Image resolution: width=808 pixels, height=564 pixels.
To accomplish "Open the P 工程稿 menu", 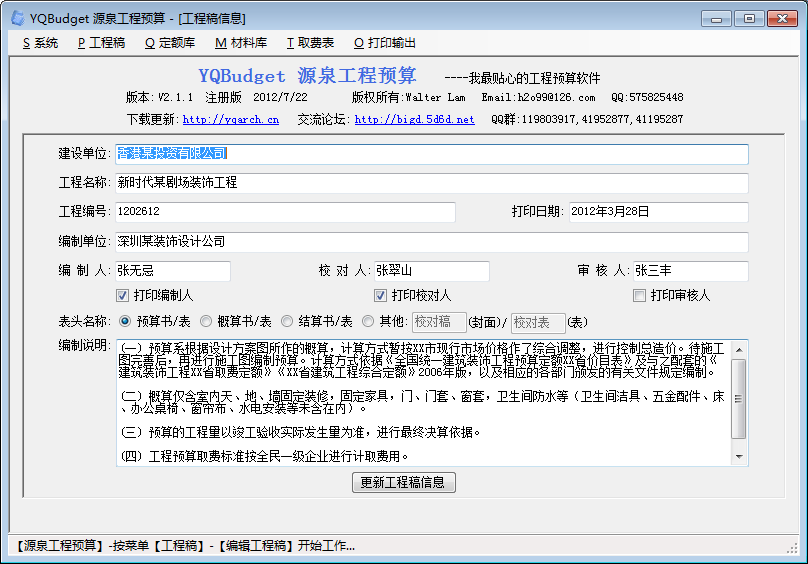I will pos(102,43).
